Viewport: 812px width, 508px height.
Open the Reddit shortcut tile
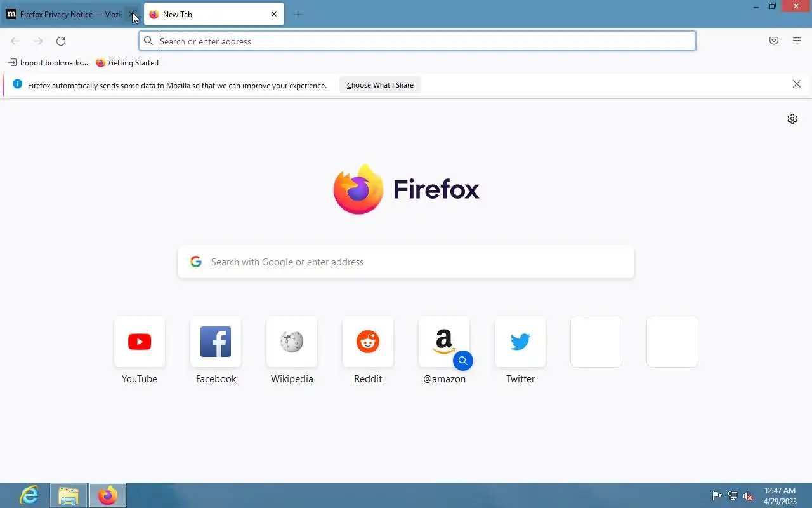[368, 342]
